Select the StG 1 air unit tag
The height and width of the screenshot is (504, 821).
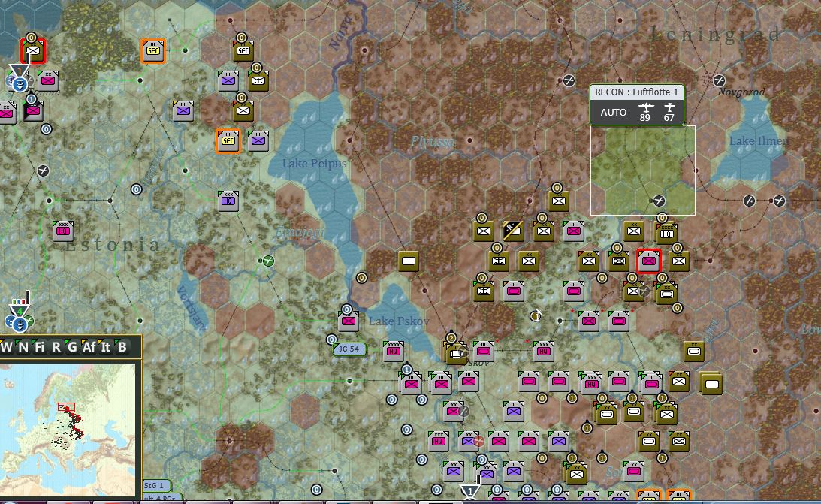[156, 486]
